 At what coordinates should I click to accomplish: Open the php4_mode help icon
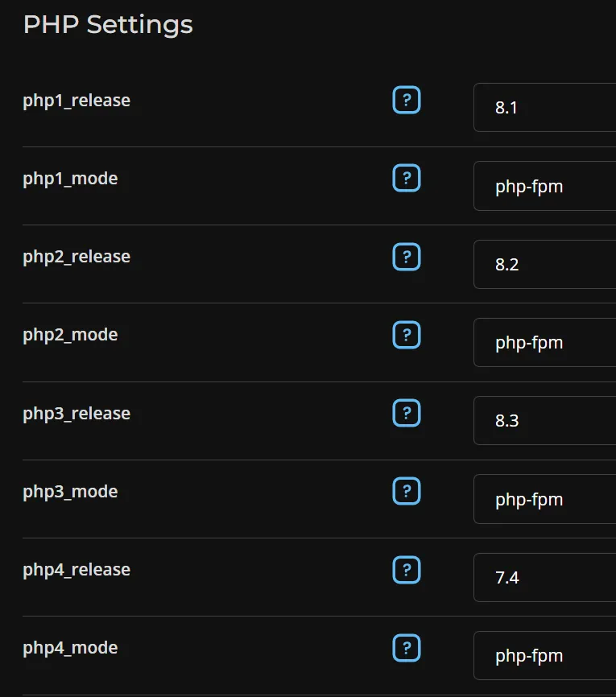[x=407, y=648]
